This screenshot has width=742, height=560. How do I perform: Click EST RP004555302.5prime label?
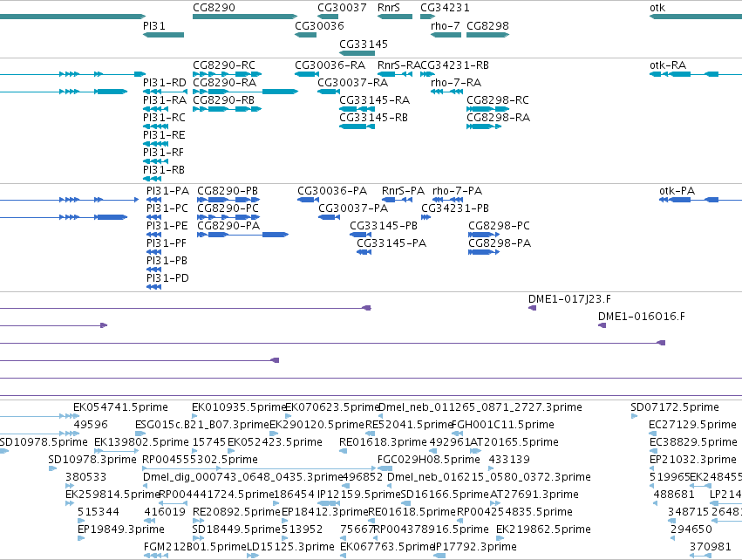coord(201,460)
